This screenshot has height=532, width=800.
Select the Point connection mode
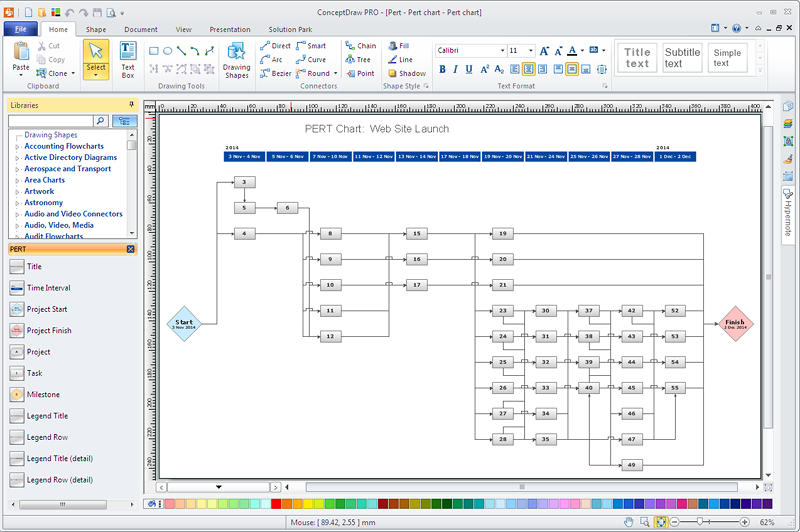[360, 73]
